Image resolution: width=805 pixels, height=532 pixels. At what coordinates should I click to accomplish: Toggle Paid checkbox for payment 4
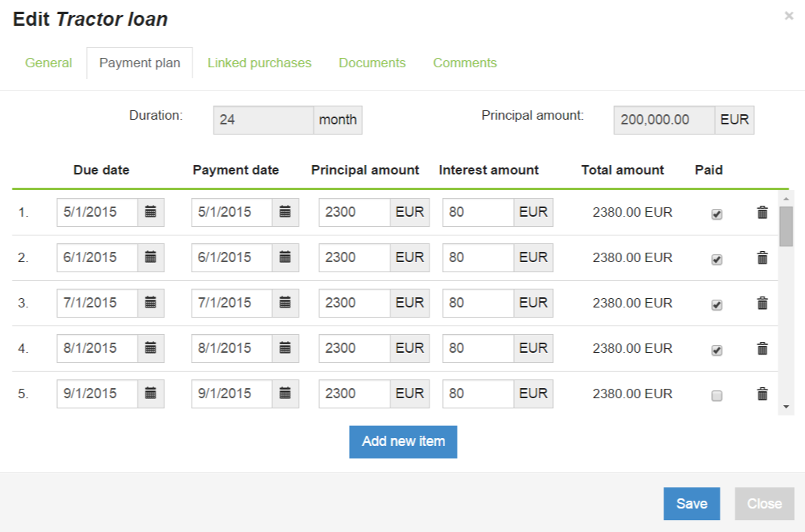[717, 350]
